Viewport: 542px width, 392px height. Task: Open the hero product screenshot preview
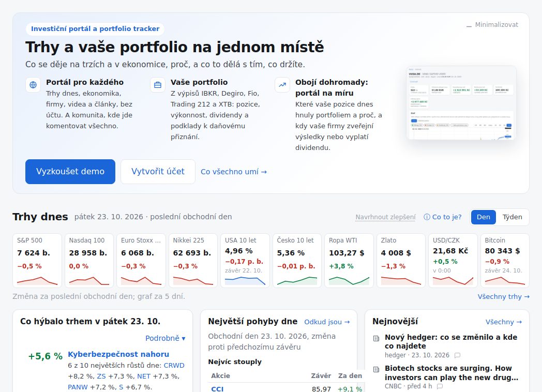[x=461, y=103]
